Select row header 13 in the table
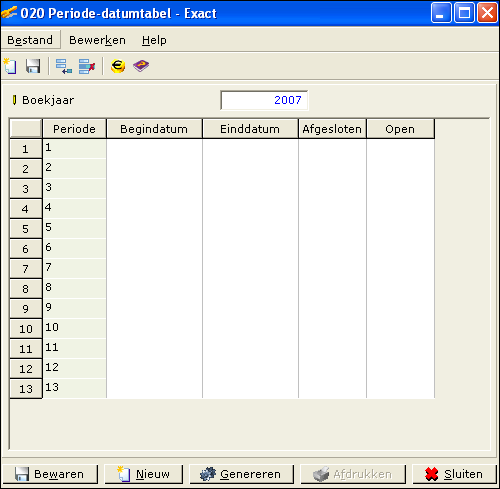The width and height of the screenshot is (500, 489). [x=26, y=389]
